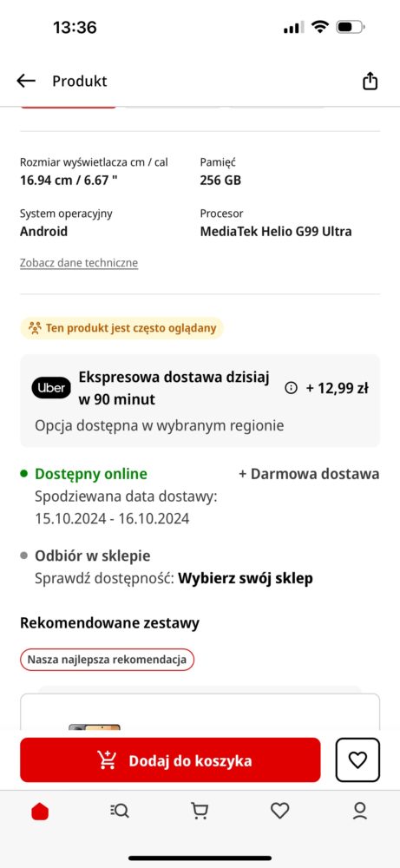This screenshot has height=868, width=400.
Task: Open 'Zobacz dane techniczne' link
Action: pyautogui.click(x=79, y=263)
